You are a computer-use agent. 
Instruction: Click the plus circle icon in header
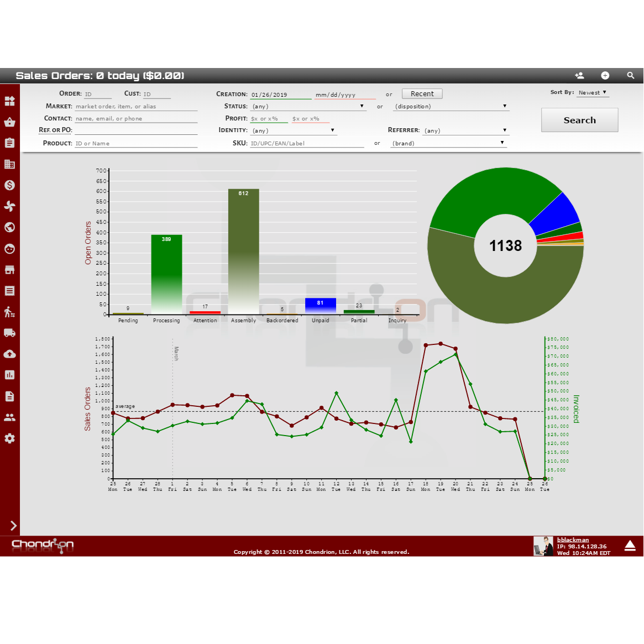point(605,76)
